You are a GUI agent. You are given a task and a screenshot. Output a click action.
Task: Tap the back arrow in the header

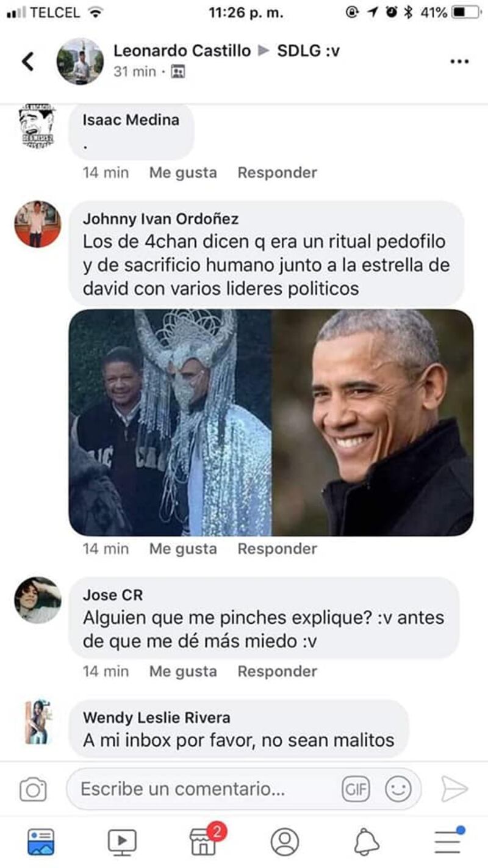tap(27, 62)
